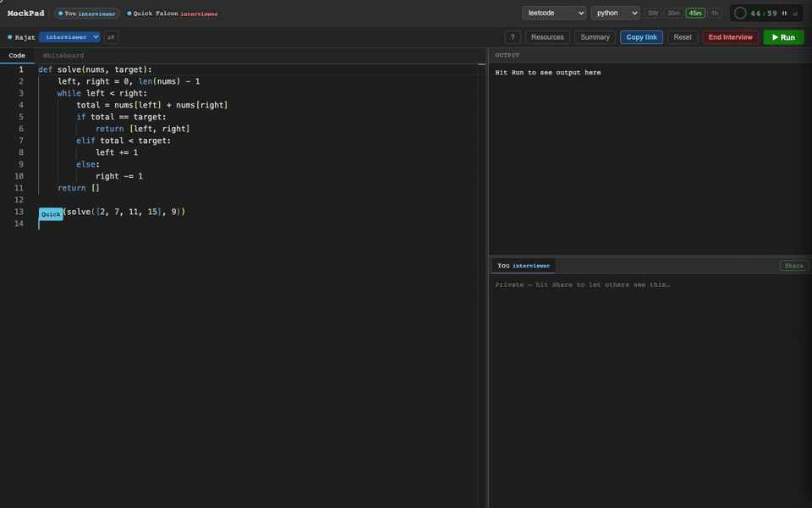Switch to the Whiteboard tab

[x=63, y=56]
